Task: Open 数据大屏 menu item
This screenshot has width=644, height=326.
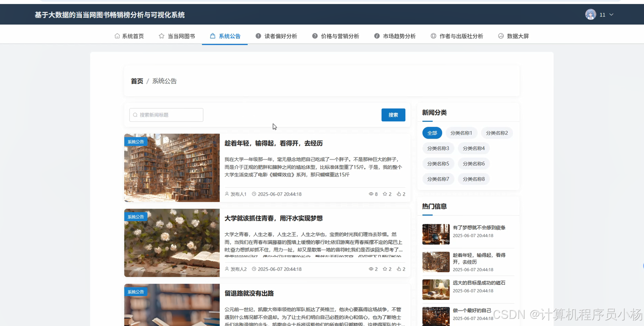Action: [513, 36]
